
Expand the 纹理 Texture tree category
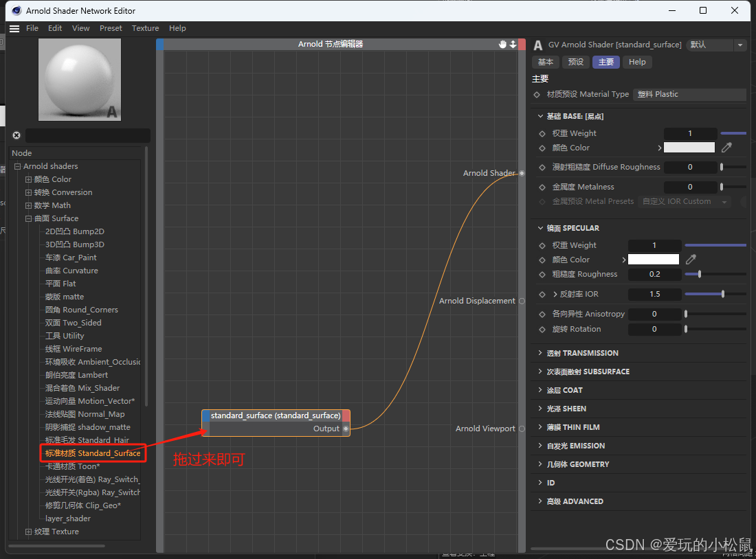(28, 532)
